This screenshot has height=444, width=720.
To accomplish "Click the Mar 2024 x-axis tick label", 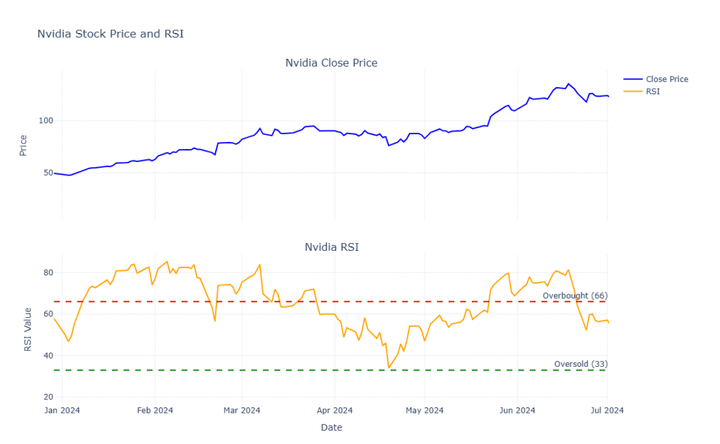I will click(x=242, y=409).
